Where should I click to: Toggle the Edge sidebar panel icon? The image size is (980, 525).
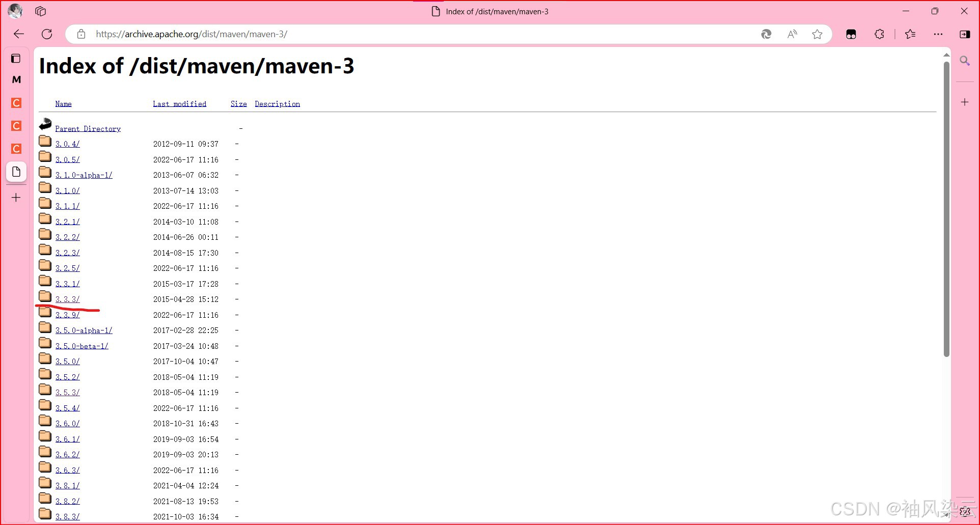[965, 34]
